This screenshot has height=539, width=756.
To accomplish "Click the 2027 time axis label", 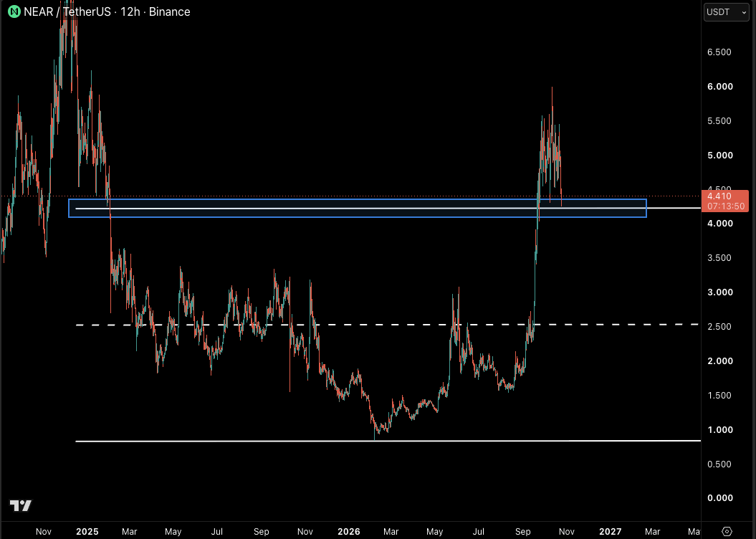I will pyautogui.click(x=610, y=531).
